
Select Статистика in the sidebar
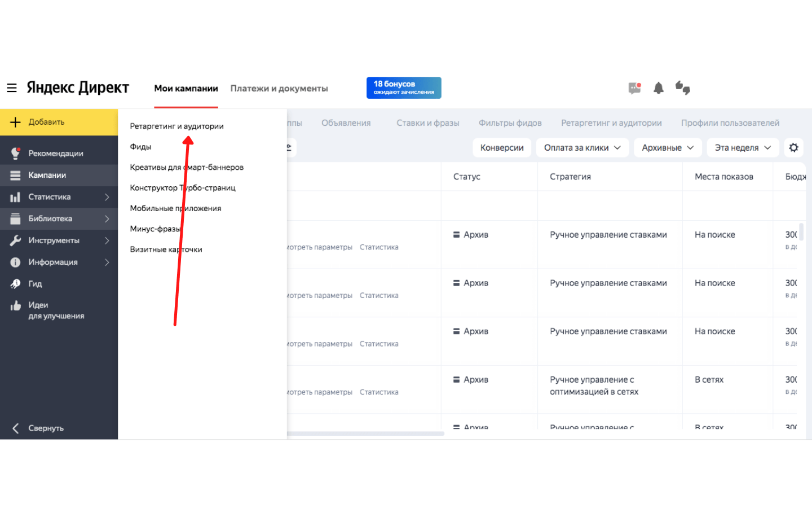point(50,196)
